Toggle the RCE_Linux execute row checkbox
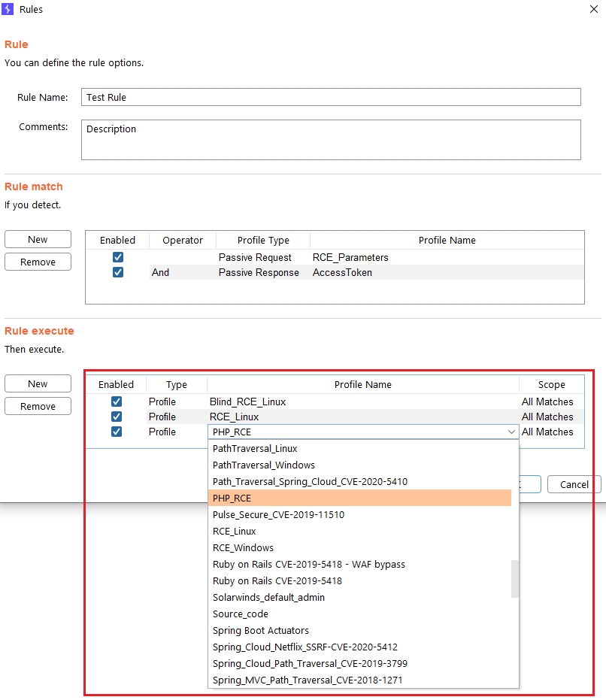606x700 pixels. click(x=117, y=417)
